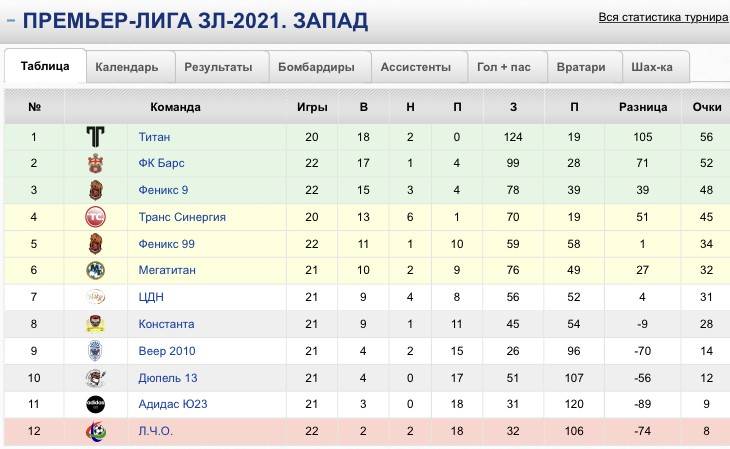Follow the ЦДН team name link

coord(151,297)
